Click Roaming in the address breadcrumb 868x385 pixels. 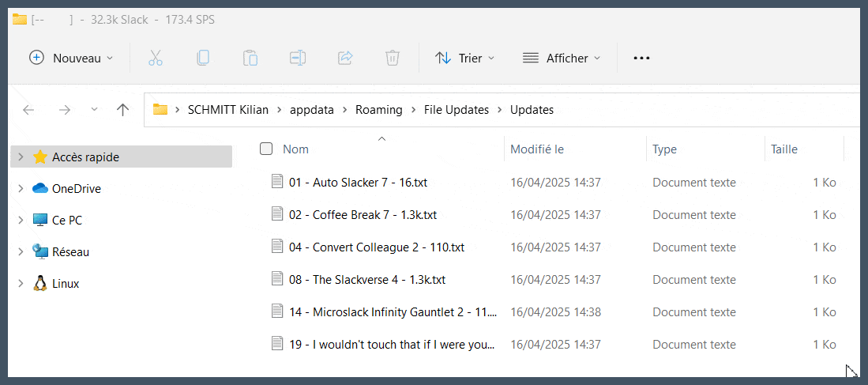click(378, 110)
